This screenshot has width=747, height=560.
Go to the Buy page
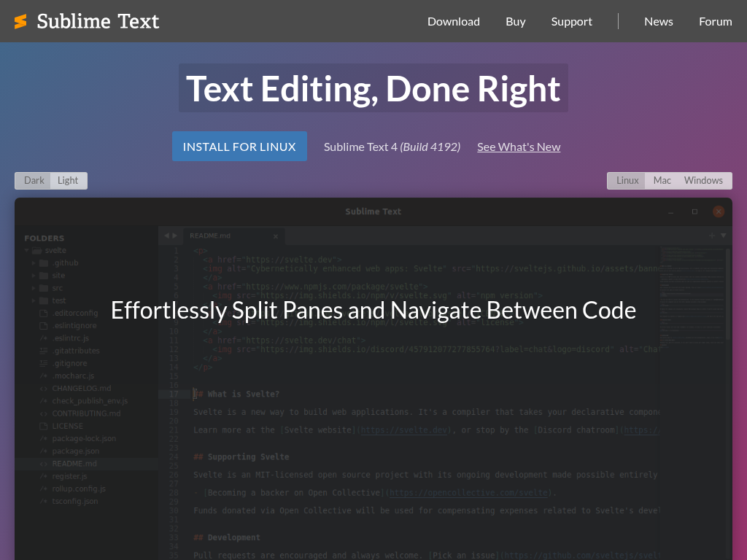point(516,21)
